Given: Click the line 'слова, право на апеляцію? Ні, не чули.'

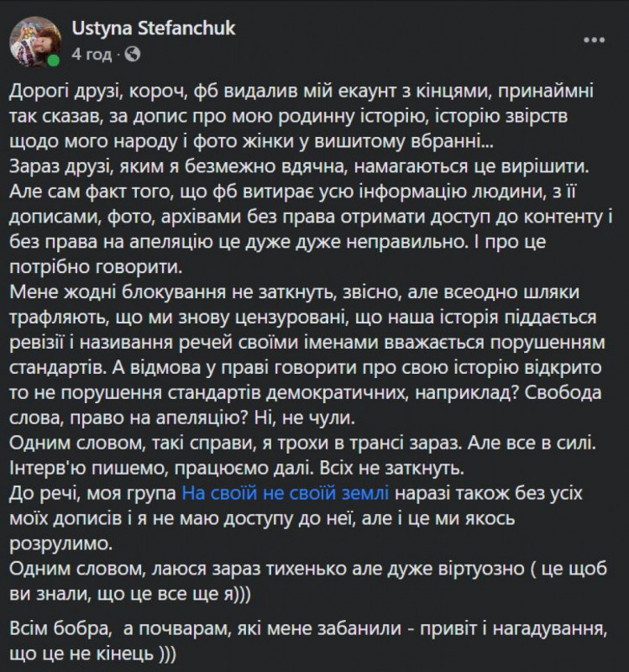Looking at the screenshot, I should (x=182, y=417).
